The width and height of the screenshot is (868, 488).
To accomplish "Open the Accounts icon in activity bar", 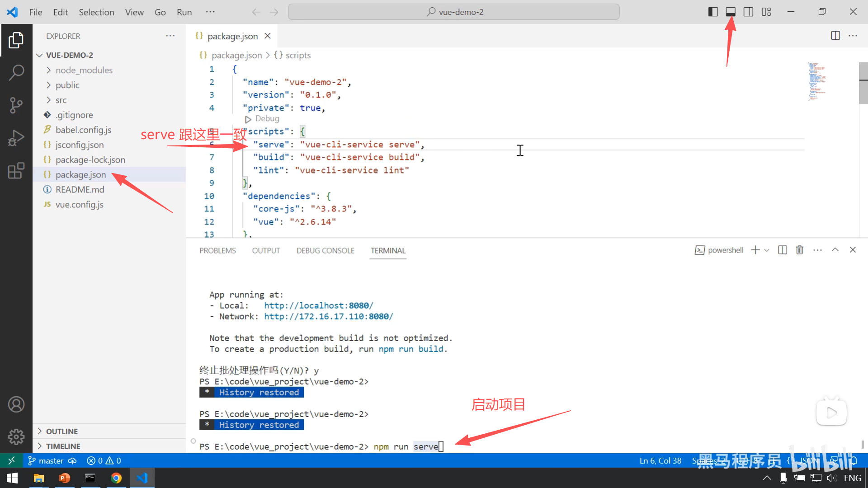I will point(16,404).
